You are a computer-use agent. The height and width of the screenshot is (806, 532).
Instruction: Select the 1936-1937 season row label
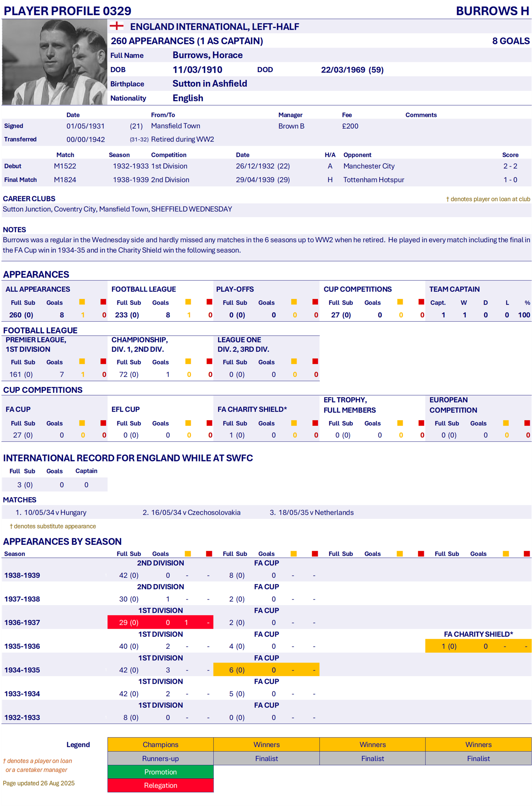click(x=22, y=622)
